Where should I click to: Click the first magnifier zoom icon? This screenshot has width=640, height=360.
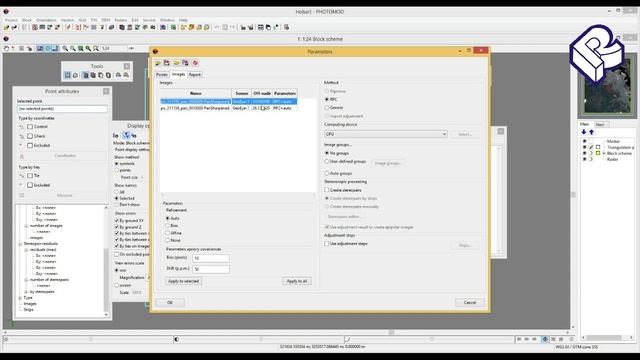click(x=65, y=49)
